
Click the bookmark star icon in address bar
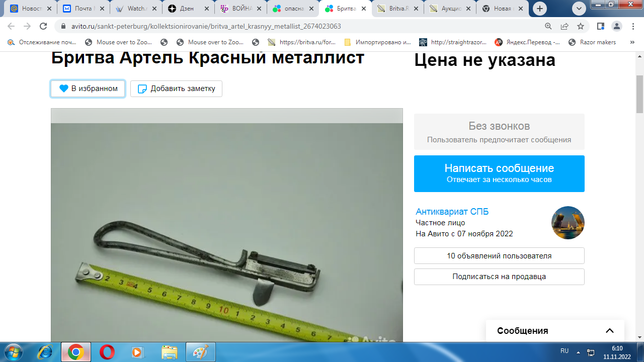point(581,26)
